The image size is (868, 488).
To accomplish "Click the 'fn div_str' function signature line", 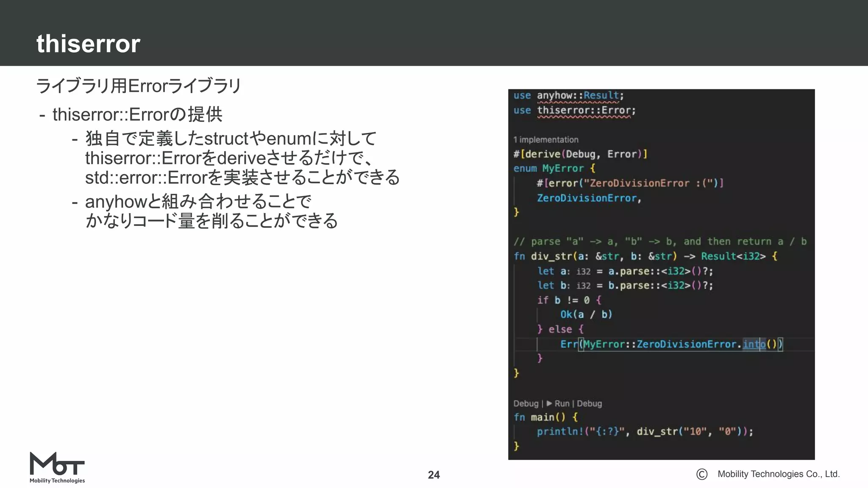I will pyautogui.click(x=645, y=256).
